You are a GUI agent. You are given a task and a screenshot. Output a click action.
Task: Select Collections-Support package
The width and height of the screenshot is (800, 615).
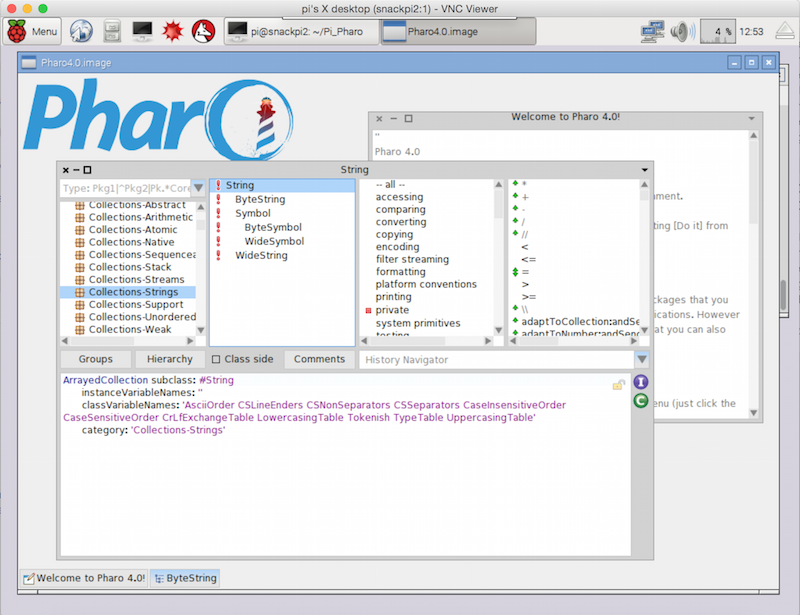click(136, 304)
